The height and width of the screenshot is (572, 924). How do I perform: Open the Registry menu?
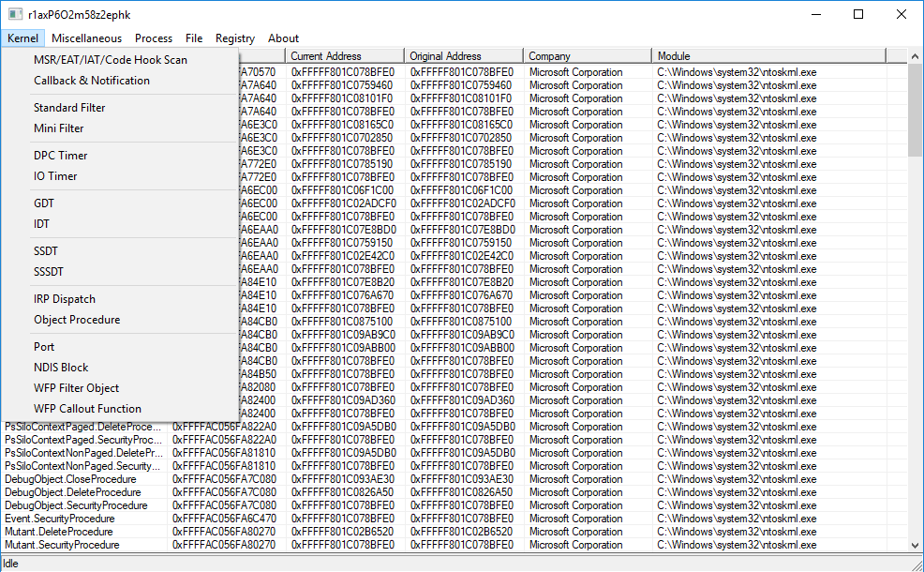(x=234, y=38)
